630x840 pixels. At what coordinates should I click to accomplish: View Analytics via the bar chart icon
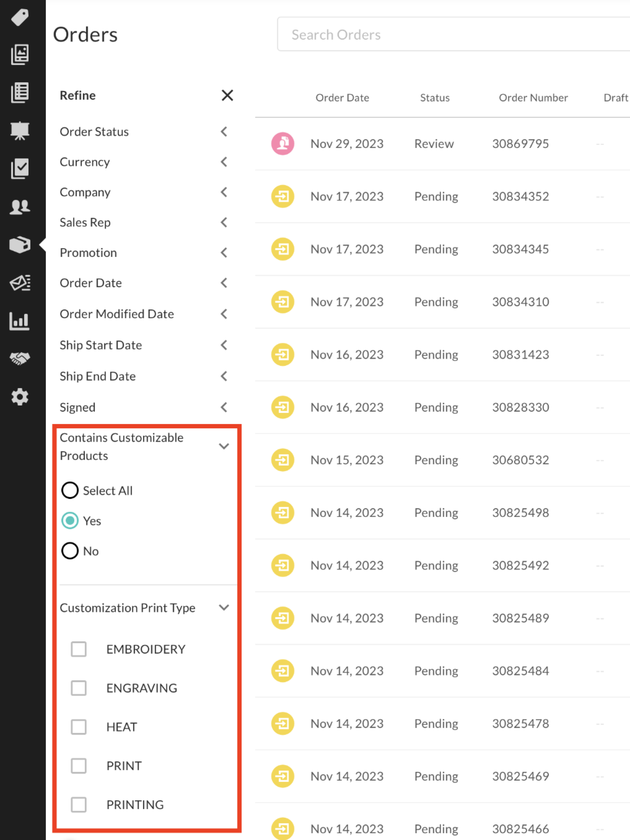pos(20,321)
